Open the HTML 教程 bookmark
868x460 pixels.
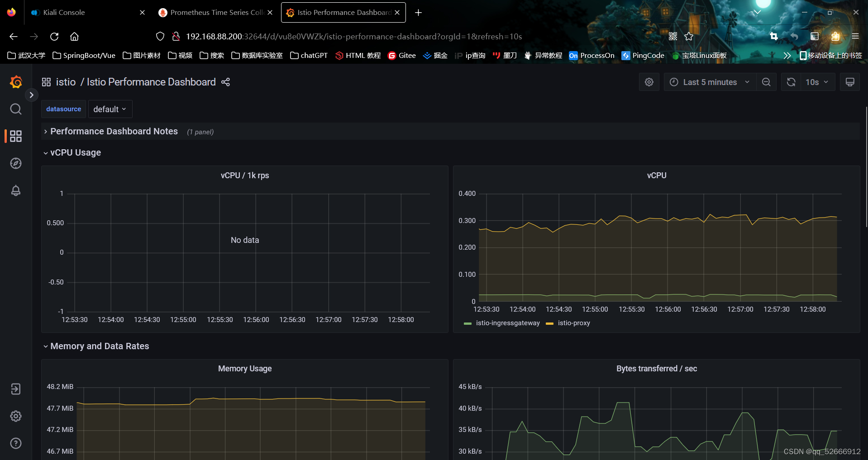[x=358, y=55]
